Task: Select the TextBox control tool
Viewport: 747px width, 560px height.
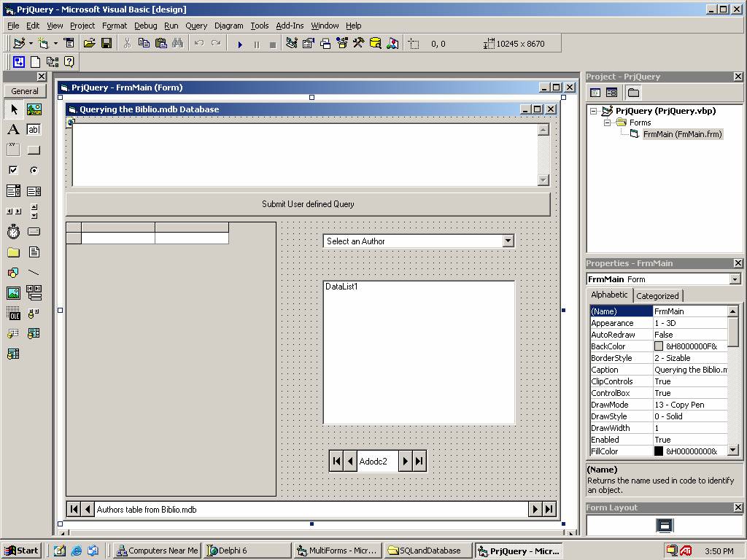Action: point(34,130)
